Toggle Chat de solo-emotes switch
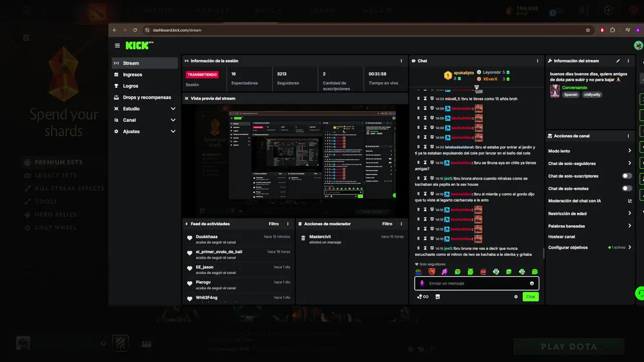The width and height of the screenshot is (644, 362). tap(627, 189)
